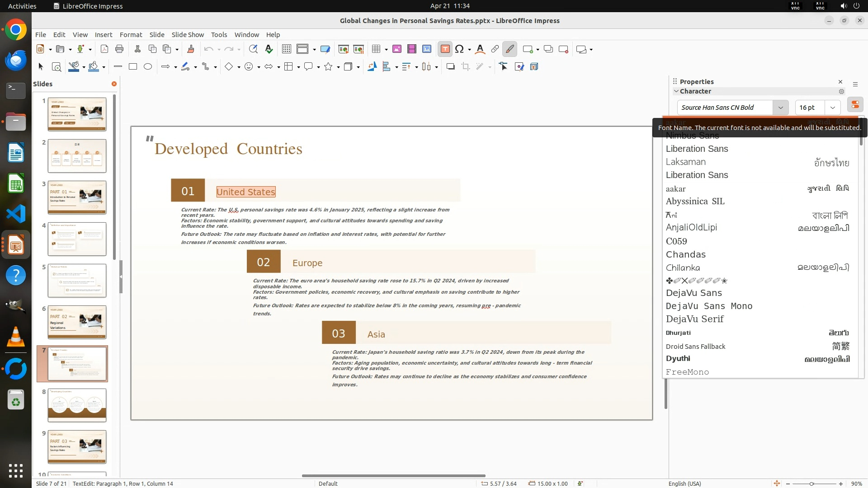Click the Start from First Slide icon
The height and width of the screenshot is (488, 868).
point(344,49)
